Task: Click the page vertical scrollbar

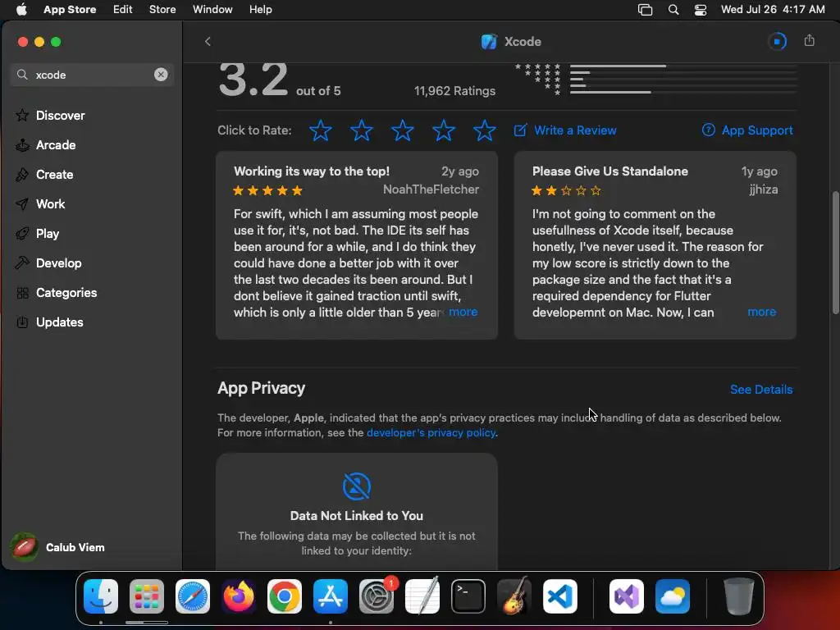Action: [x=835, y=253]
